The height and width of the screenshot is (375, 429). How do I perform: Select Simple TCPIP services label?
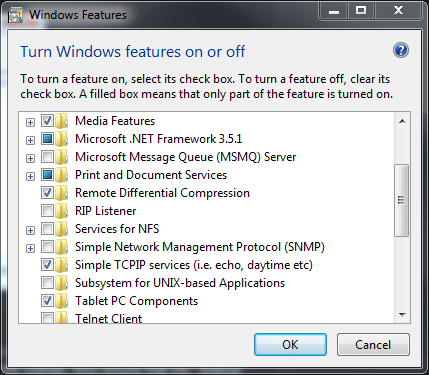point(194,265)
